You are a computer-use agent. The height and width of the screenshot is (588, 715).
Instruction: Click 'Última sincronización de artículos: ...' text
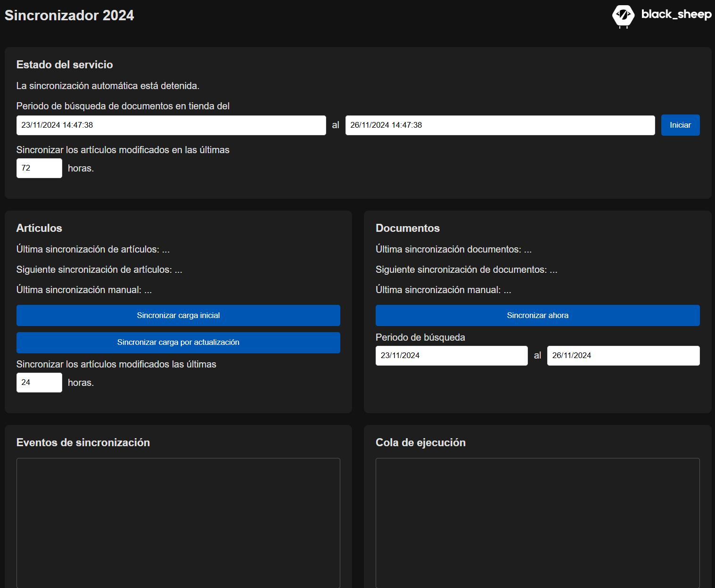coord(93,249)
